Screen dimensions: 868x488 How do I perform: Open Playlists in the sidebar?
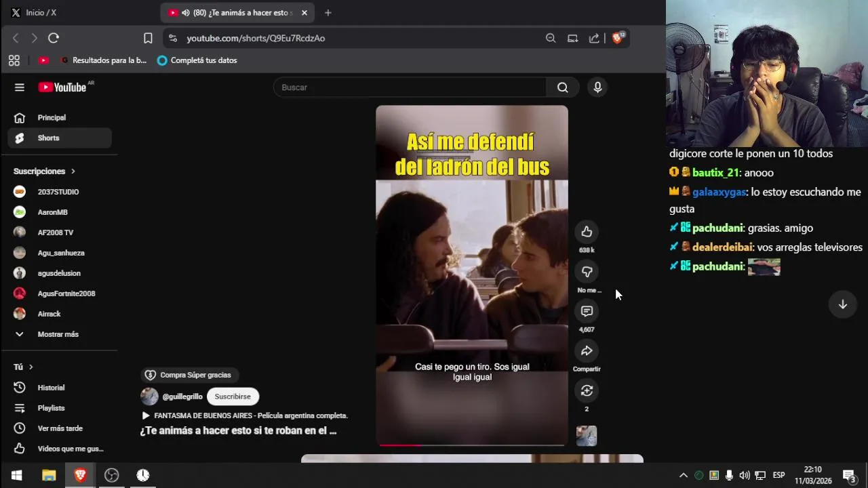coord(60,408)
